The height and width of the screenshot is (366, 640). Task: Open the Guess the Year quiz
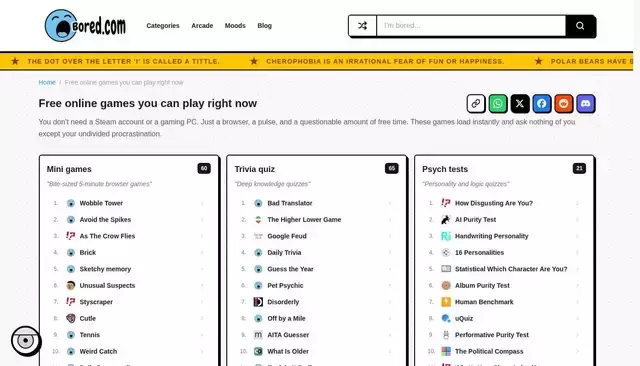tap(290, 269)
